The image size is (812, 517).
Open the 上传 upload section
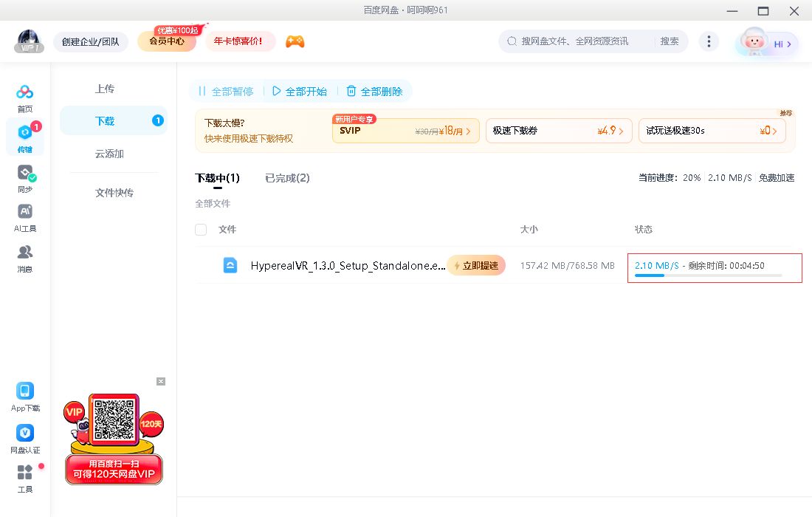coord(105,89)
